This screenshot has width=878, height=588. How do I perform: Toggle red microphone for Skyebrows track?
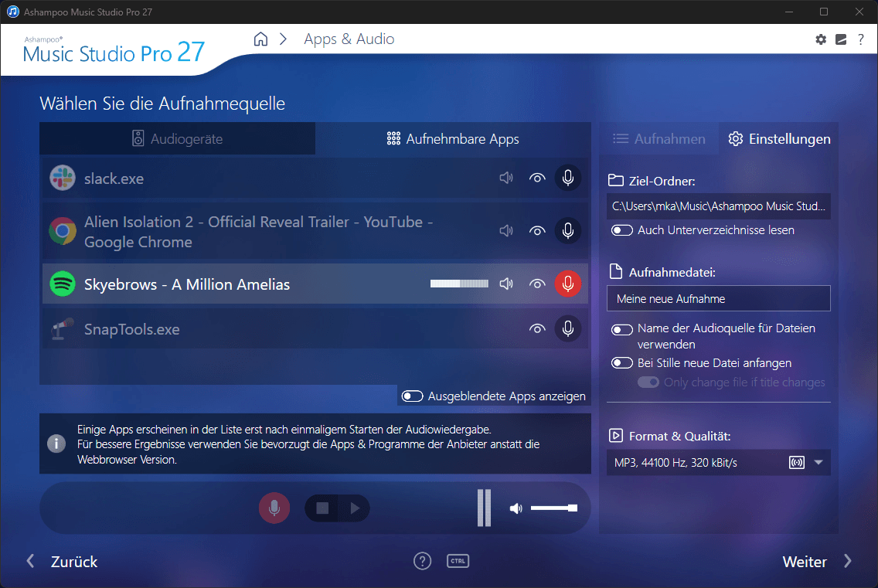tap(568, 284)
